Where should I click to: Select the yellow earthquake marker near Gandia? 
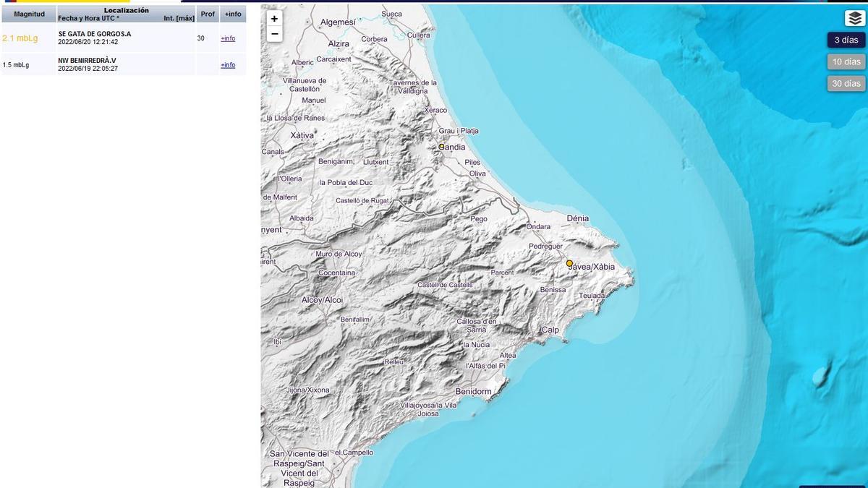pos(442,147)
